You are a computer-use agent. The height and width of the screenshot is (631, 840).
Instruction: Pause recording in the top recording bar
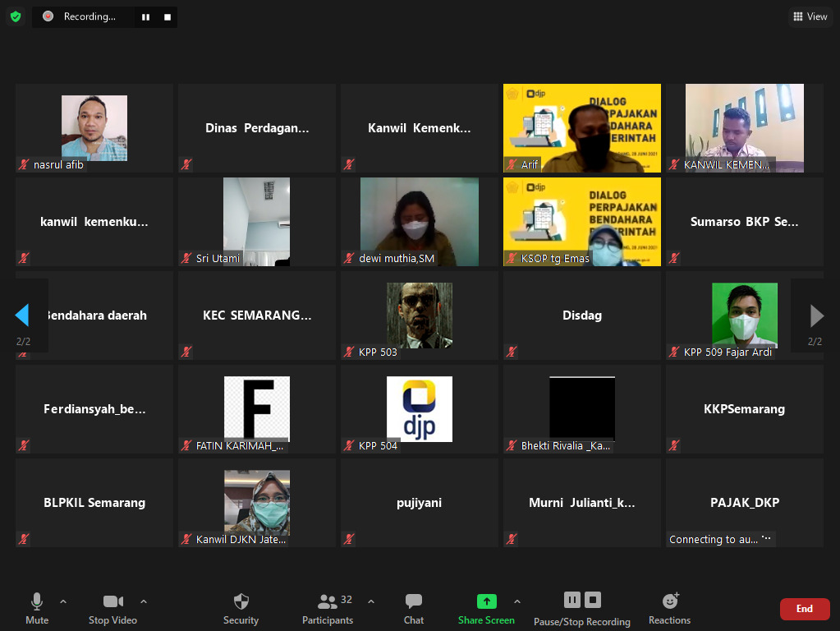(x=145, y=16)
